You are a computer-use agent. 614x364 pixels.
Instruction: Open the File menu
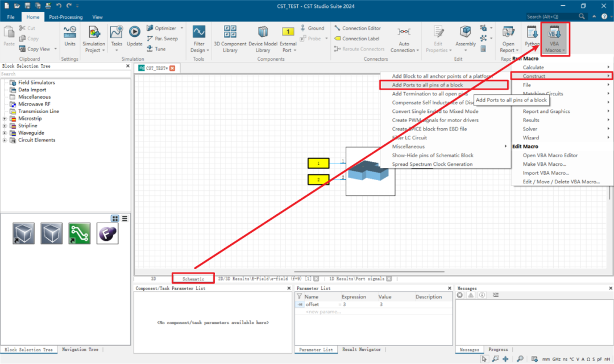pos(11,17)
